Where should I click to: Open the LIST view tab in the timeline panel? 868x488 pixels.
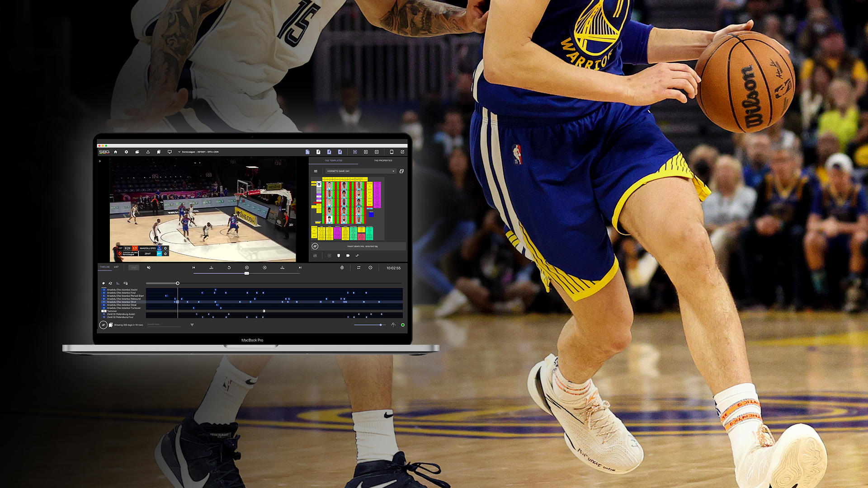click(x=116, y=267)
